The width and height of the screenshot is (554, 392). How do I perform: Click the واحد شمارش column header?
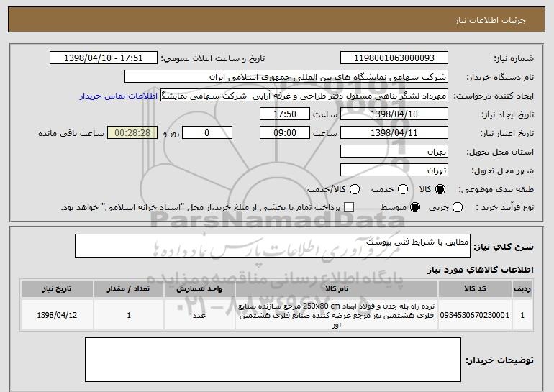199,289
